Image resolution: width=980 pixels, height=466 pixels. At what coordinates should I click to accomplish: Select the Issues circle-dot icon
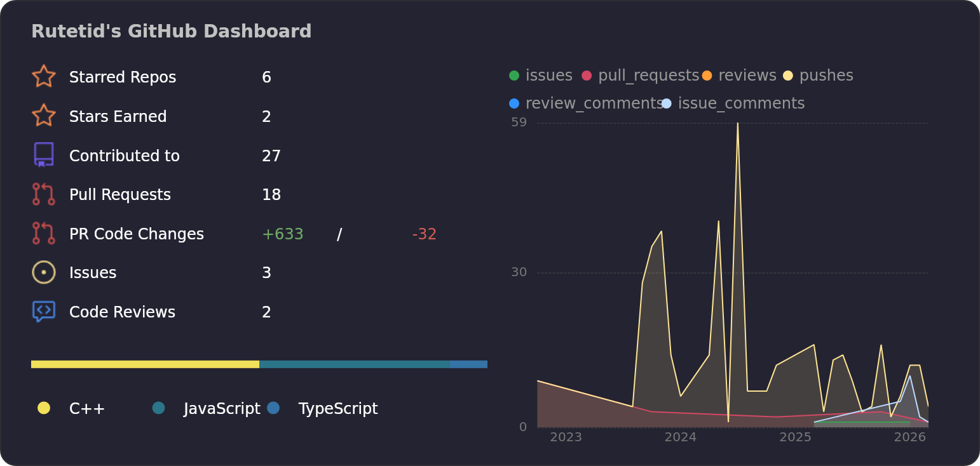tap(43, 272)
